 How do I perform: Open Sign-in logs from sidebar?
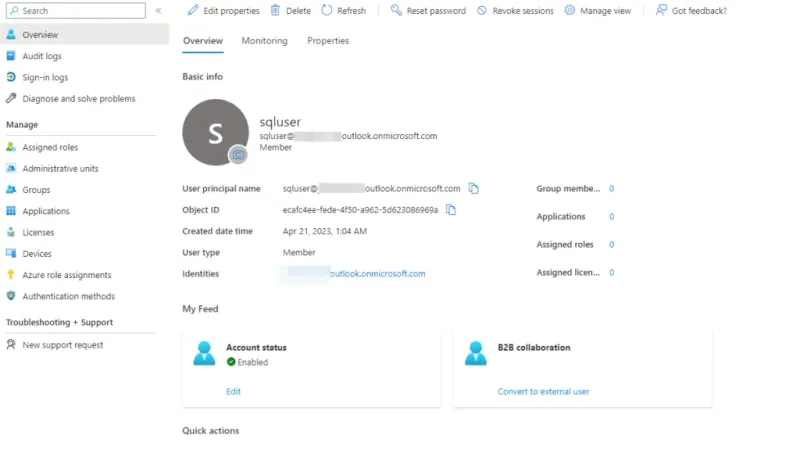click(x=44, y=77)
